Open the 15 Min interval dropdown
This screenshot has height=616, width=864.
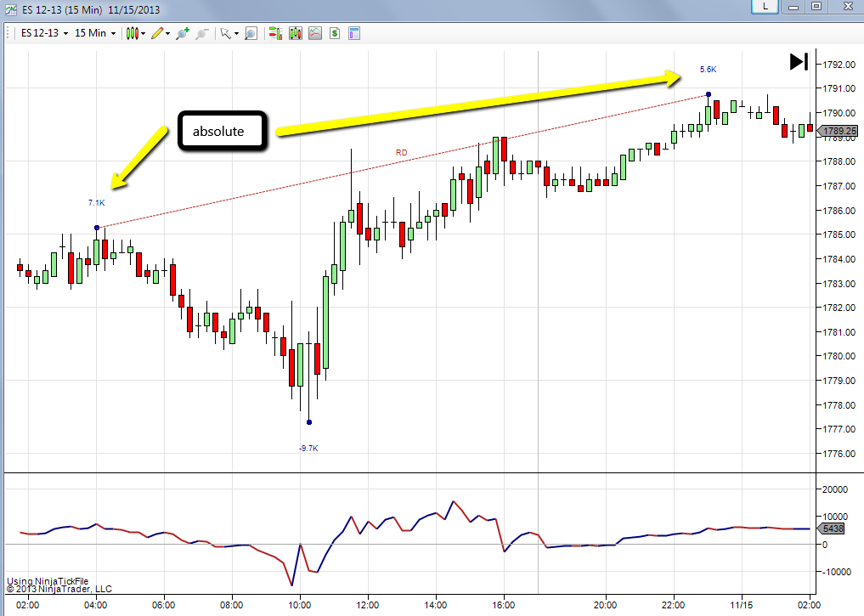(95, 33)
